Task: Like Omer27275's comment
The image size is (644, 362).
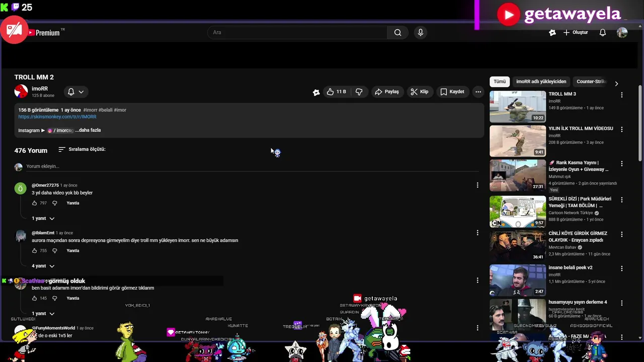Action: (34, 203)
